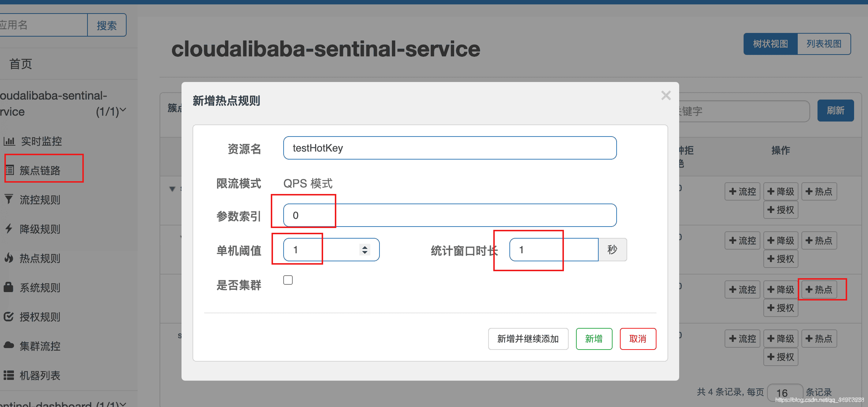868x407 pixels.
Task: Select 簇点链路 in the sidebar
Action: 41,171
